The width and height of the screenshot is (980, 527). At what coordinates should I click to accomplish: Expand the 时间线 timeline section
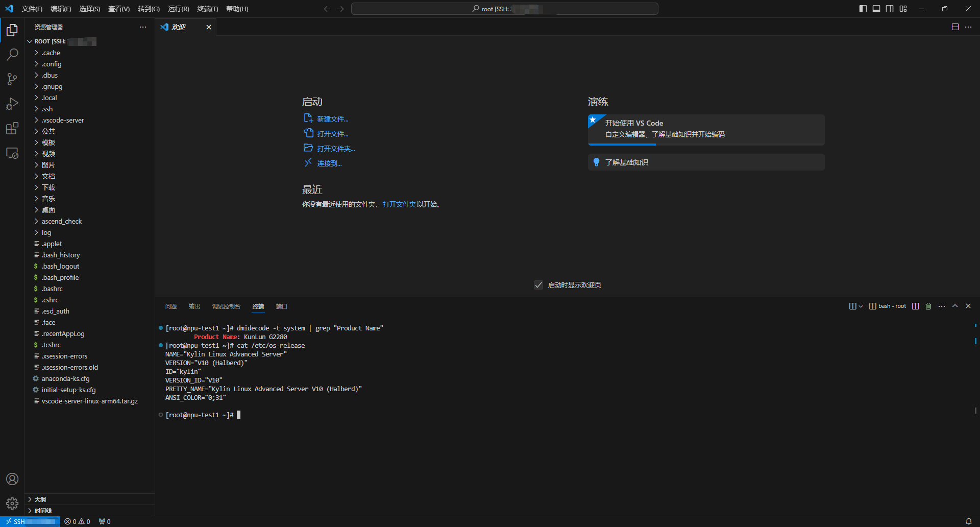[x=90, y=511]
